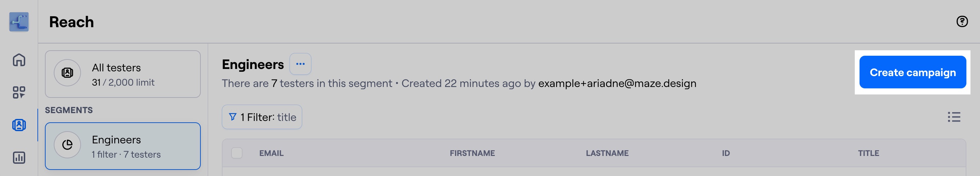Open the Home sidebar icon

point(19,60)
